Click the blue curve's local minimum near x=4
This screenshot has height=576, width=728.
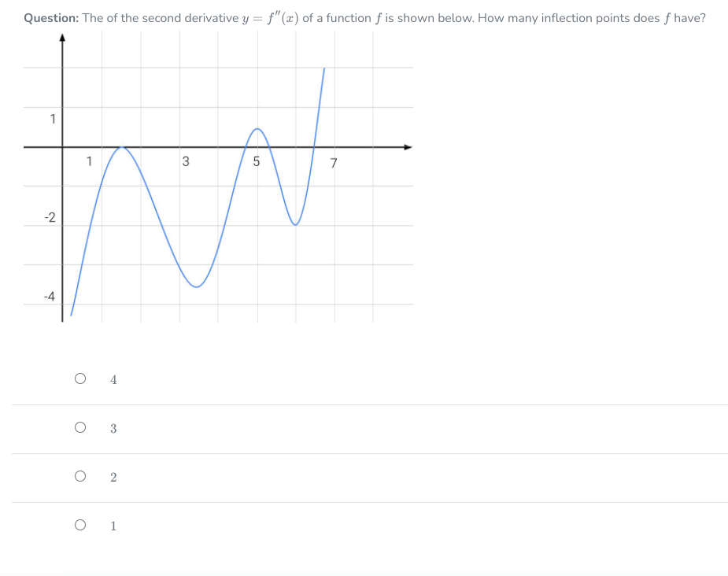pos(195,286)
